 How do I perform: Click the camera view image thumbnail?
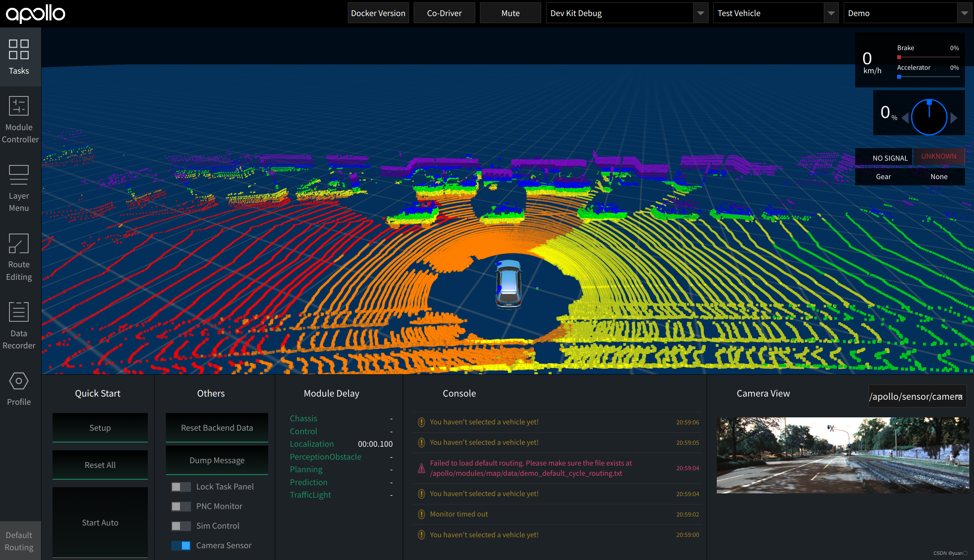pos(843,455)
